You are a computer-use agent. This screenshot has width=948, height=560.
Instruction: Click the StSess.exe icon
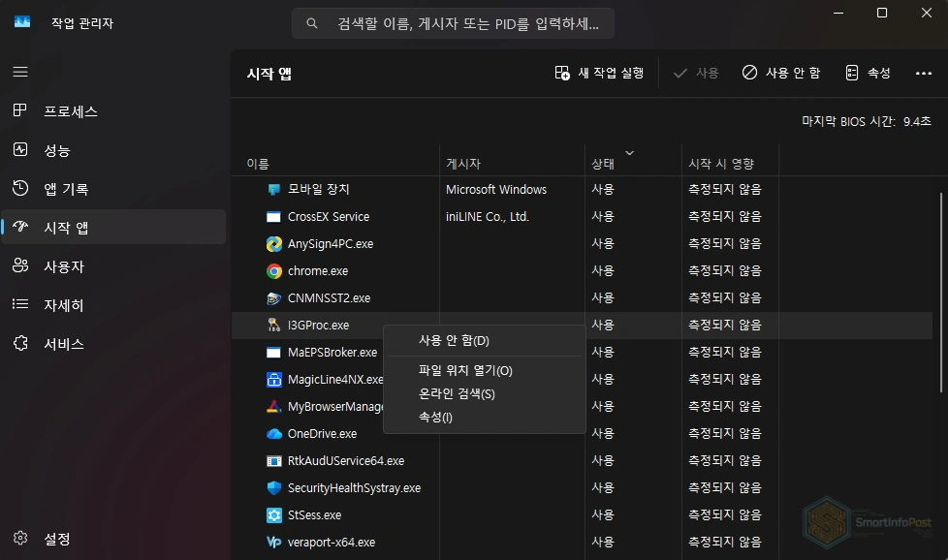coord(274,515)
